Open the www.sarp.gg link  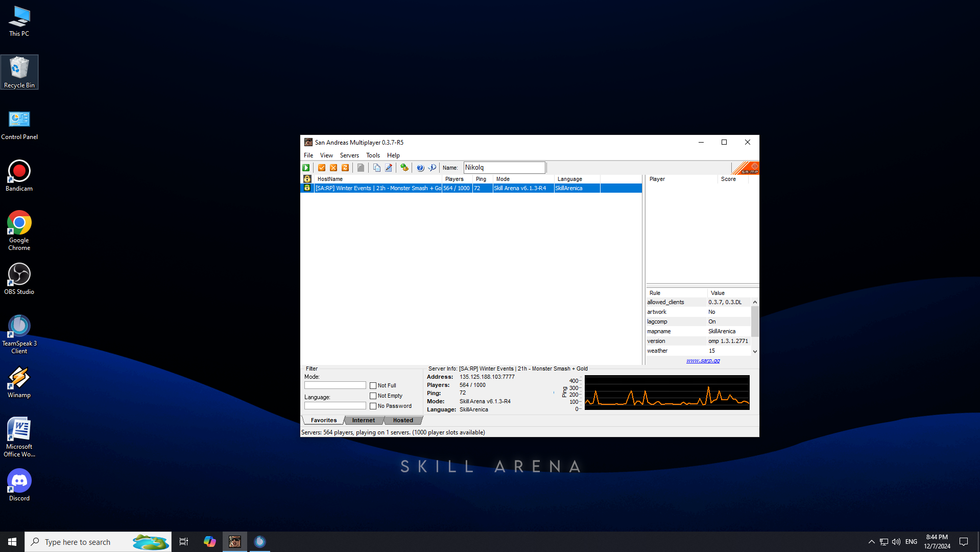click(x=703, y=360)
